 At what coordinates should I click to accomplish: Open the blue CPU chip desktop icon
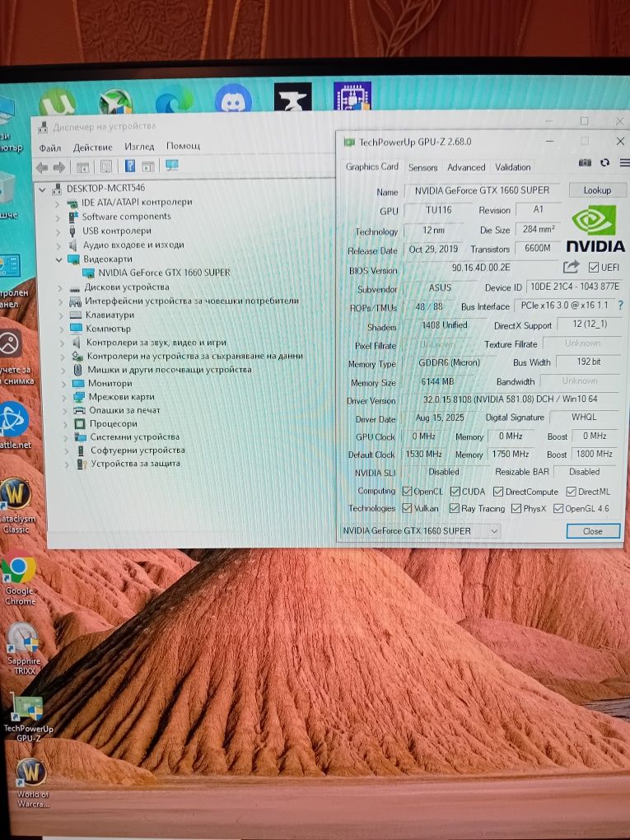pyautogui.click(x=352, y=96)
